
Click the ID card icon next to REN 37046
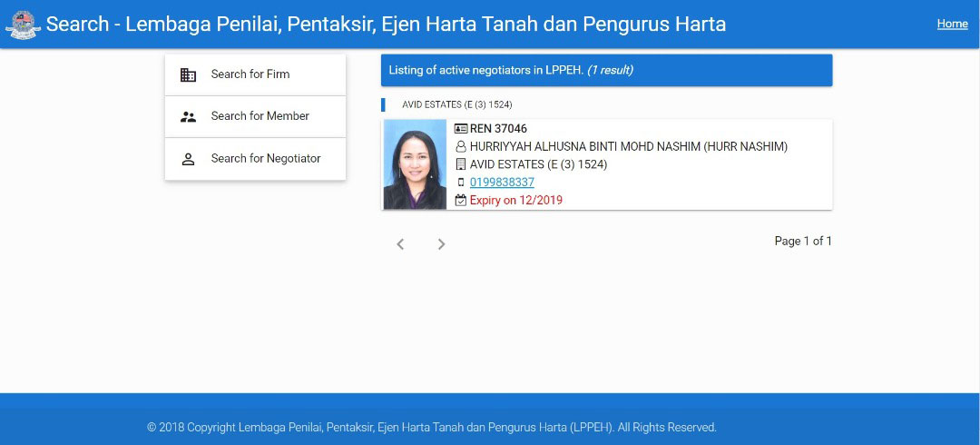[x=461, y=129]
